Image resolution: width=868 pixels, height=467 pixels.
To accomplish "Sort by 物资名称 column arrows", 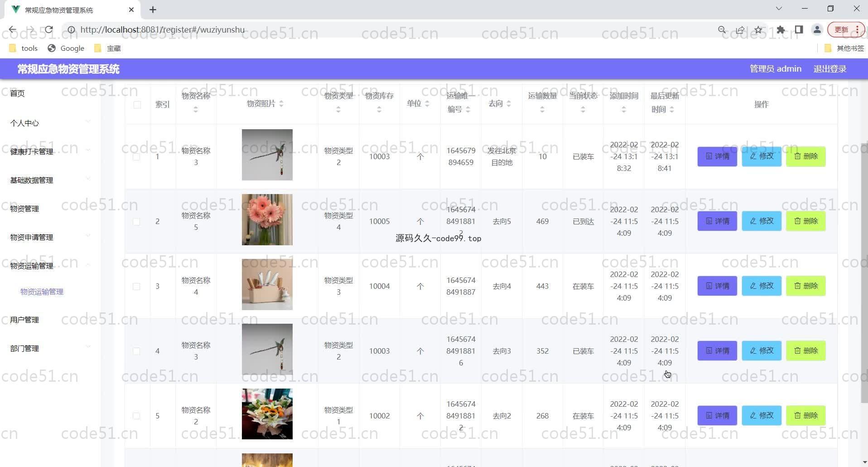I will coord(196,110).
